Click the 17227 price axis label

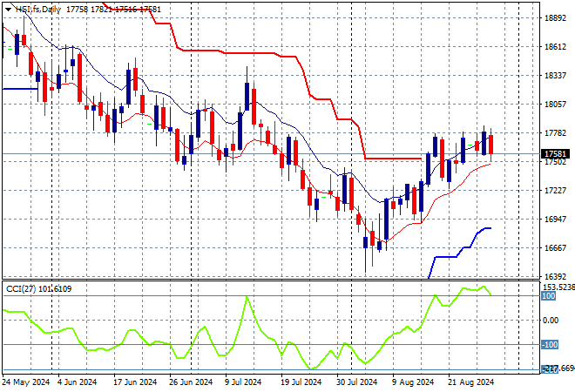(555, 190)
